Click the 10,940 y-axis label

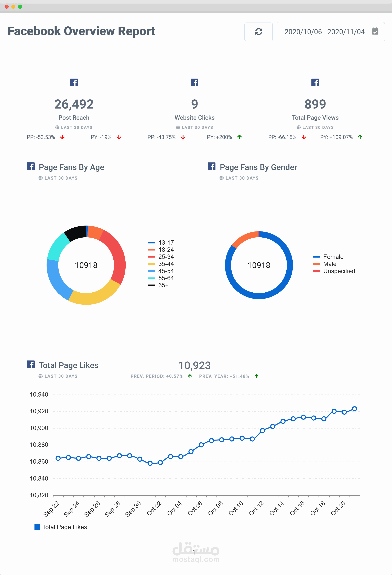click(39, 395)
